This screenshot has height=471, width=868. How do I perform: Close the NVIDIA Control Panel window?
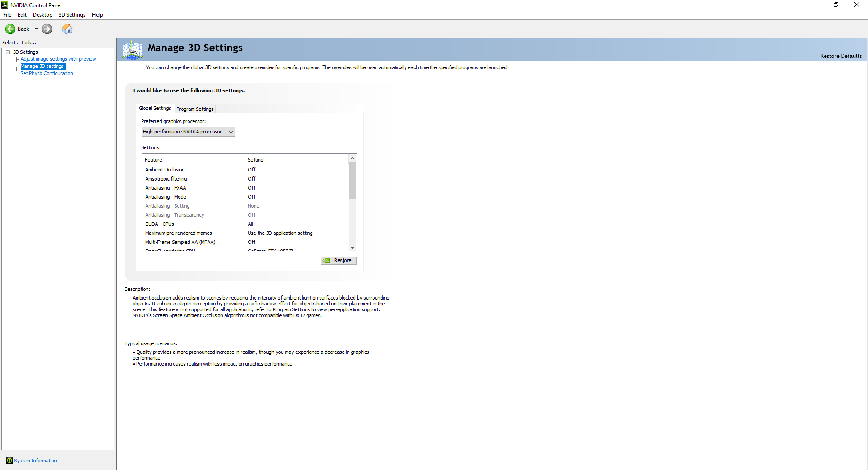(x=857, y=5)
